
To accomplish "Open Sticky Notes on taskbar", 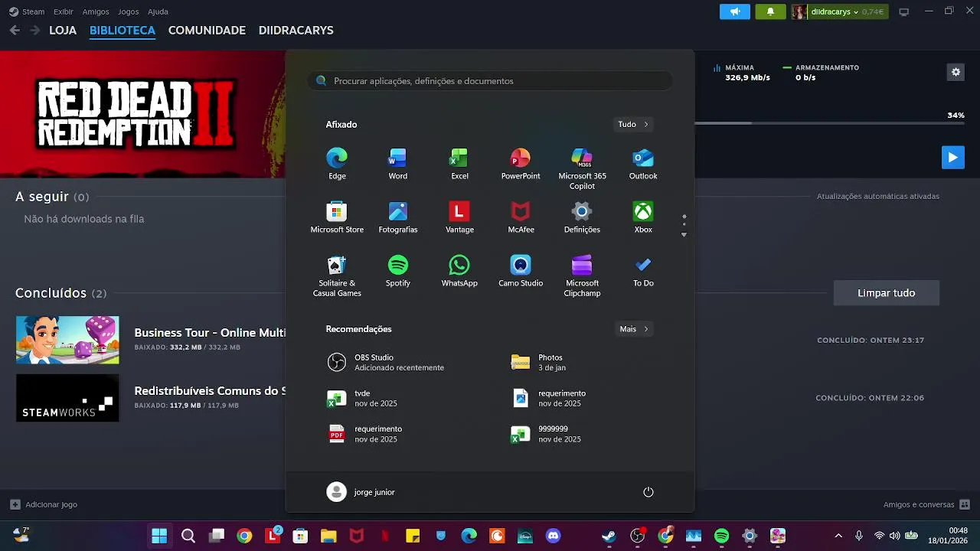I will click(x=413, y=536).
